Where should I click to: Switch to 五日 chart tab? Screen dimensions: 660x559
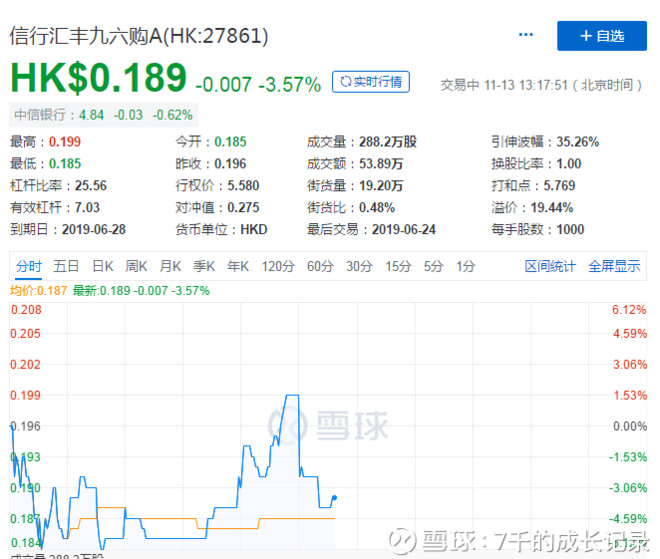click(x=66, y=266)
